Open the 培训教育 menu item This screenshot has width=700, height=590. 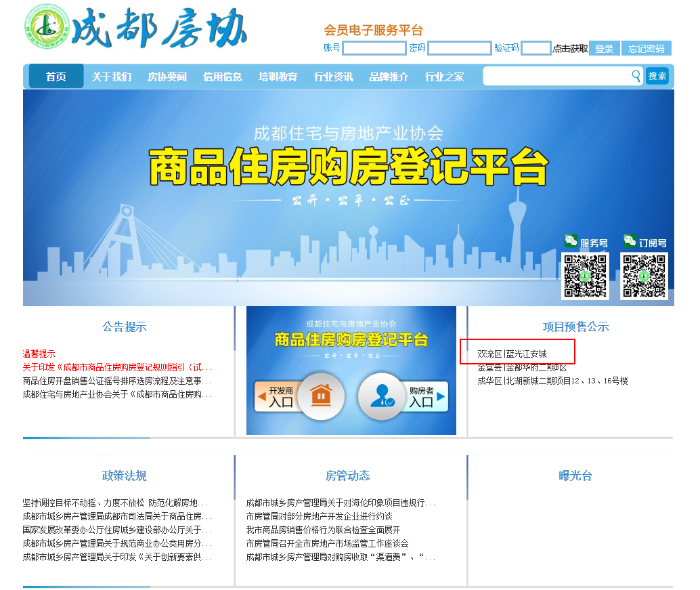(278, 77)
